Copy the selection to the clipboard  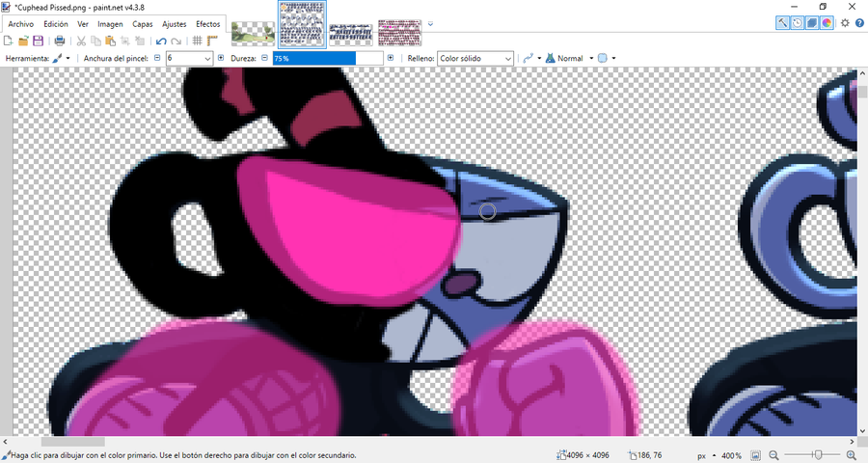[95, 41]
